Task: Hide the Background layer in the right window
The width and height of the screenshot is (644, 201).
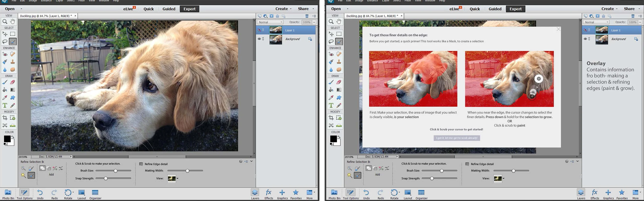Action: click(585, 39)
